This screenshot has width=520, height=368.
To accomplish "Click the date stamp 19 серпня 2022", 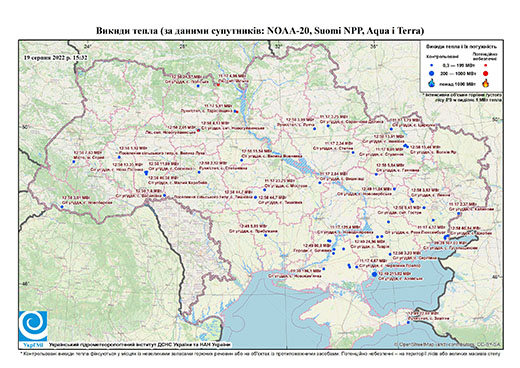I will [x=56, y=57].
